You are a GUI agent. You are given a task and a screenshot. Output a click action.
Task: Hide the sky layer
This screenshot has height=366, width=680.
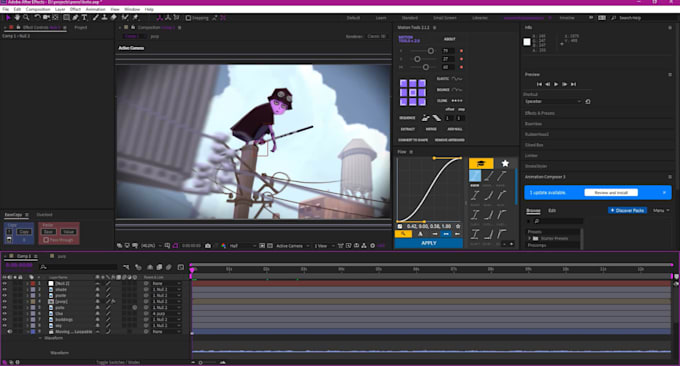point(5,326)
